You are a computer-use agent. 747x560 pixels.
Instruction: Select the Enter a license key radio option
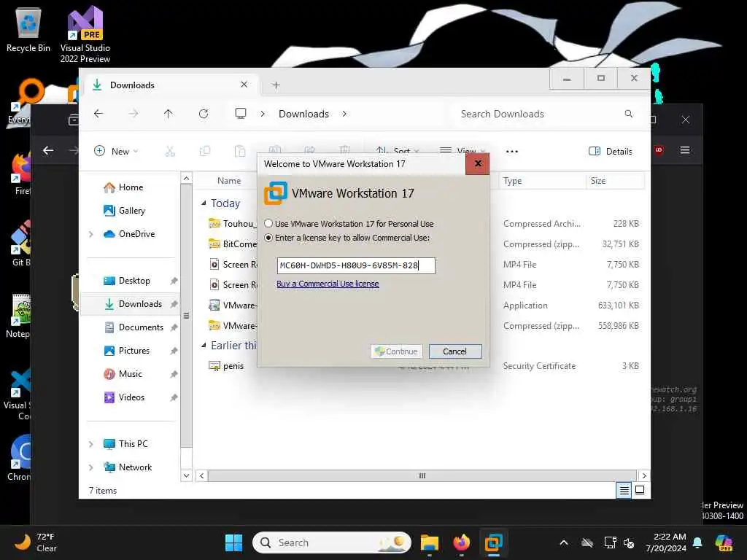(268, 238)
